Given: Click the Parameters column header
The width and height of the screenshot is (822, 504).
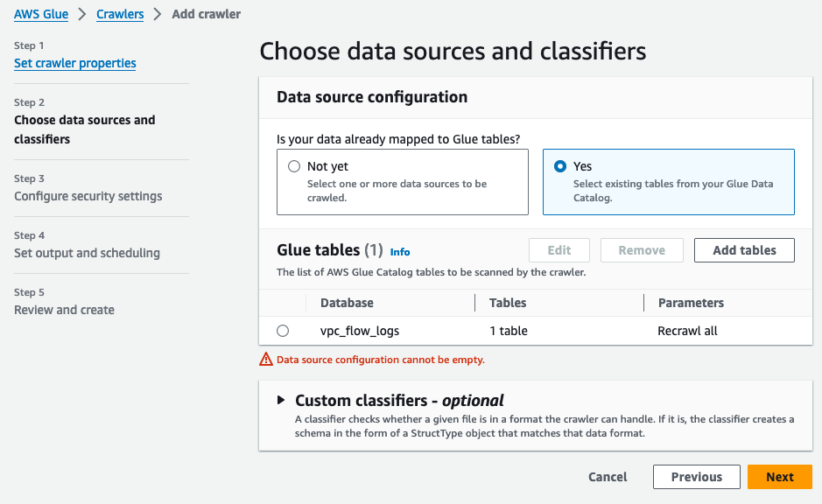Looking at the screenshot, I should (x=691, y=303).
